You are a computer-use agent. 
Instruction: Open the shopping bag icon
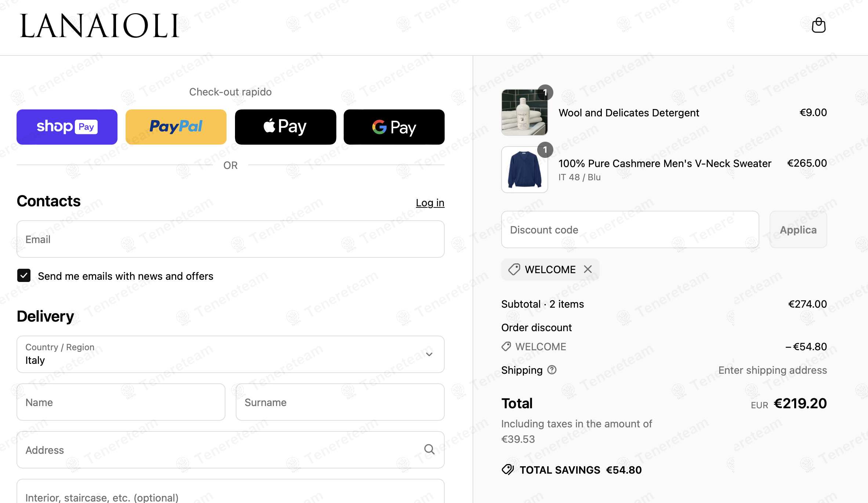tap(818, 25)
